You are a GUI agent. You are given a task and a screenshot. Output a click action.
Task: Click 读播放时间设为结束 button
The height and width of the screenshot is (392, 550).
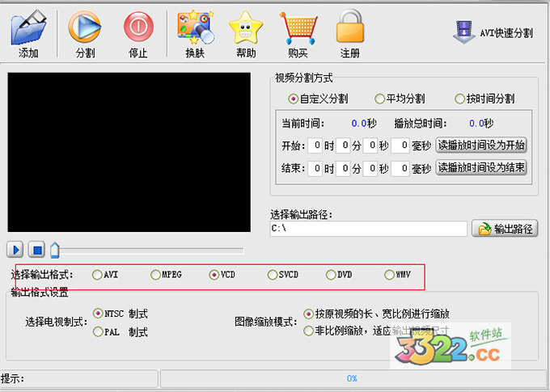(x=481, y=167)
